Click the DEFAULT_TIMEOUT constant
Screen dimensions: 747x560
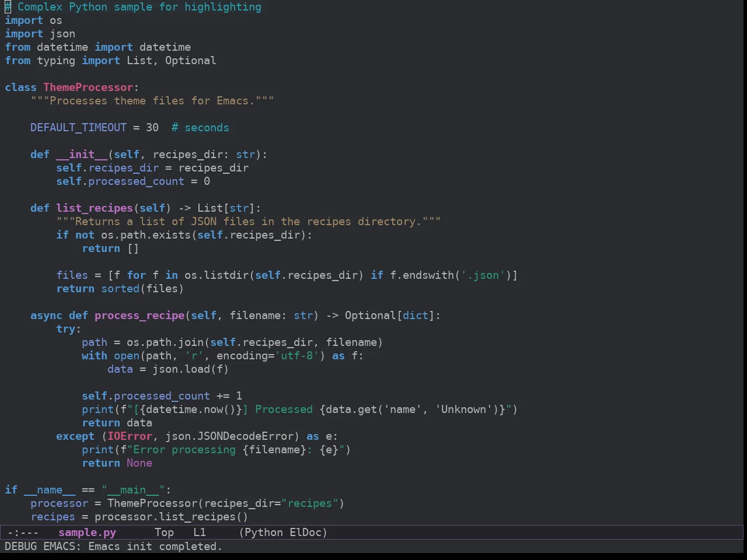(78, 128)
